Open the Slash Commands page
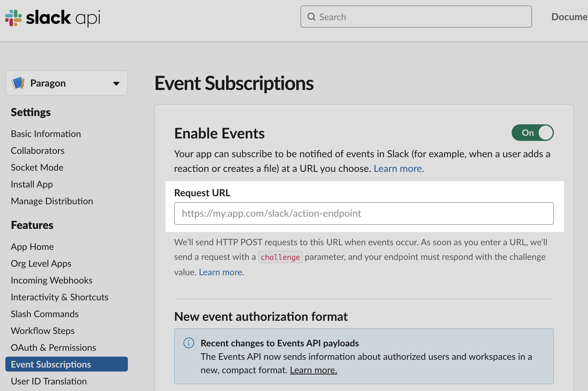The width and height of the screenshot is (588, 391). pos(45,314)
